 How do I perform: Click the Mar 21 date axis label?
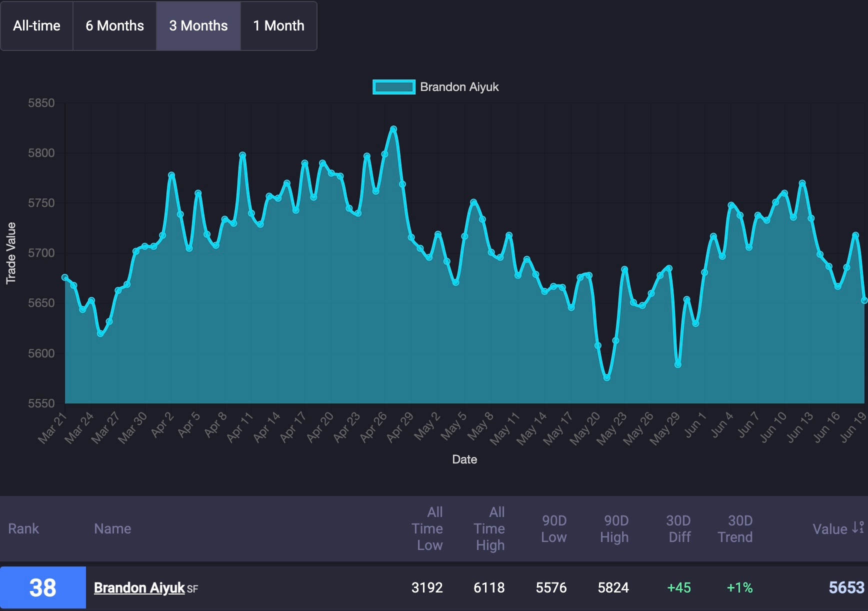tap(52, 428)
